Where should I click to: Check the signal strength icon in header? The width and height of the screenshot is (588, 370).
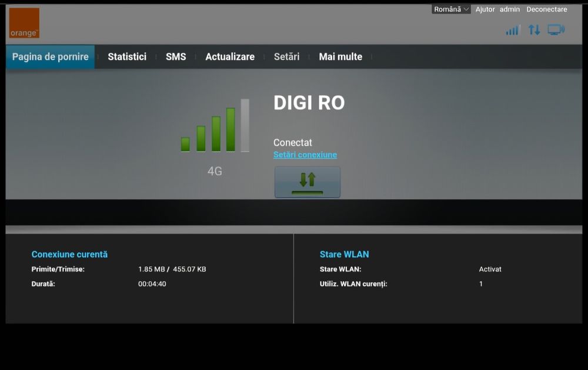513,30
